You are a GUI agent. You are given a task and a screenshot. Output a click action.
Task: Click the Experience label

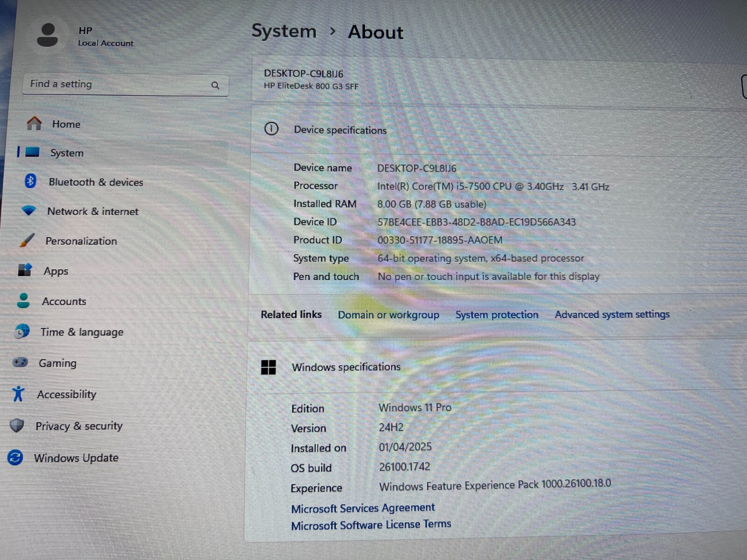pos(316,488)
